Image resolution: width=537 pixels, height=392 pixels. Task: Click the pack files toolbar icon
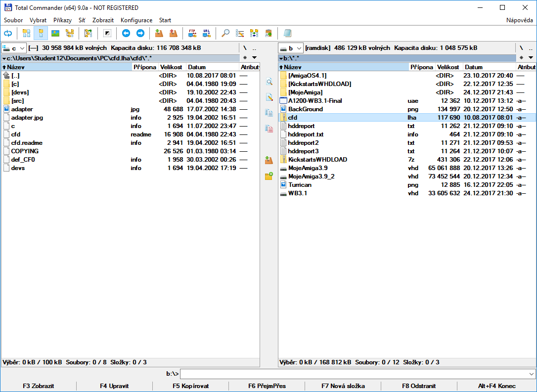(x=159, y=33)
